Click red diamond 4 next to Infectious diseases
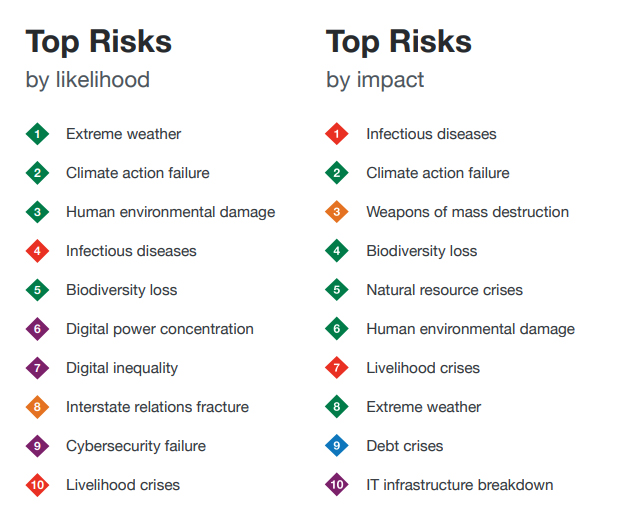 coord(37,251)
